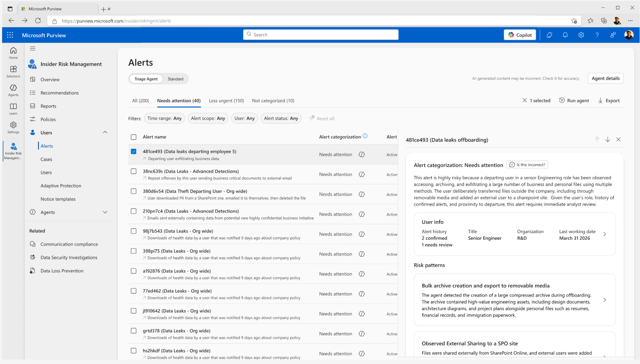Image resolution: width=640 pixels, height=364 pixels.
Task: Go to next alert with down arrow
Action: click(x=607, y=139)
